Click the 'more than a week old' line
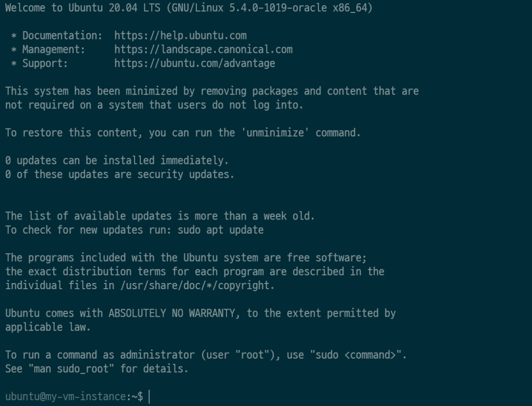This screenshot has height=406, width=532. point(160,216)
